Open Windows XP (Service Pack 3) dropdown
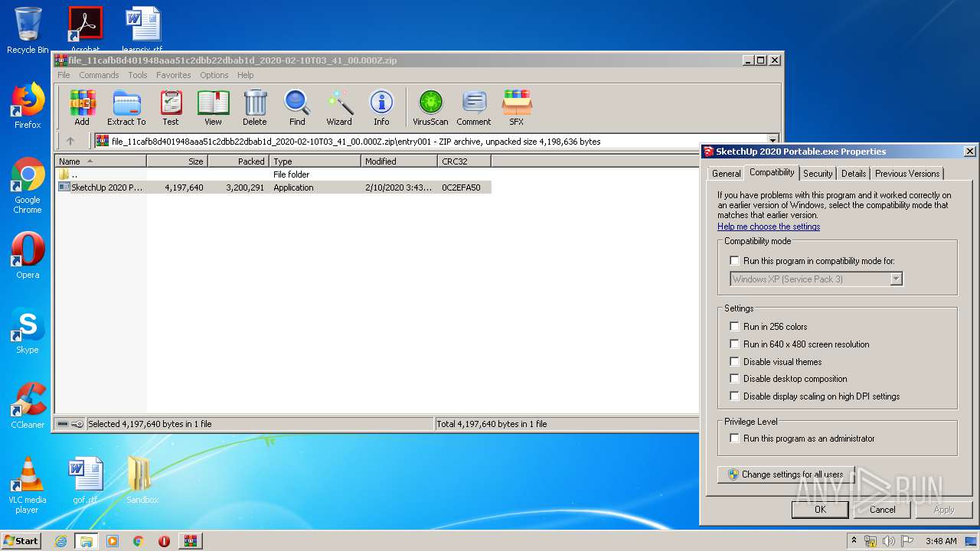Viewport: 980px width, 551px height. pyautogui.click(x=816, y=279)
